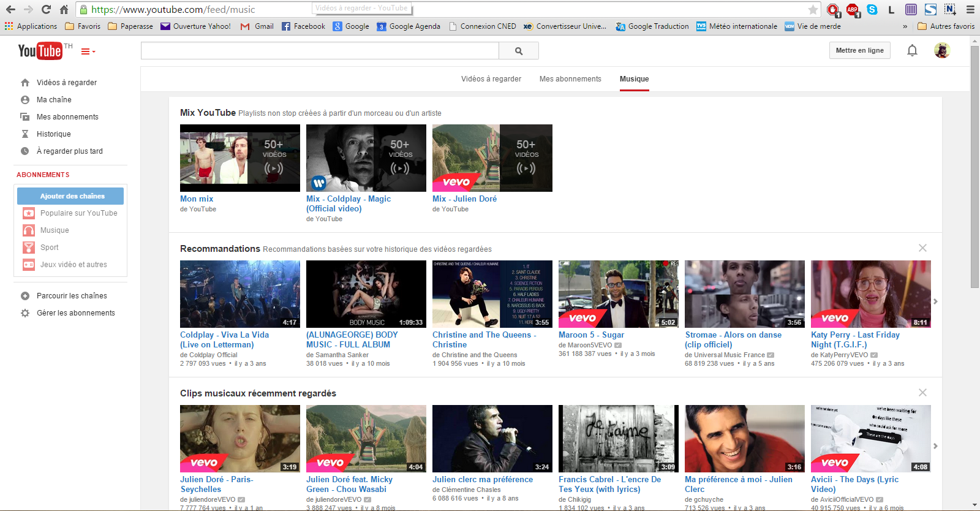Image resolution: width=980 pixels, height=511 pixels.
Task: Open Ma chaîne in the sidebar
Action: click(54, 100)
